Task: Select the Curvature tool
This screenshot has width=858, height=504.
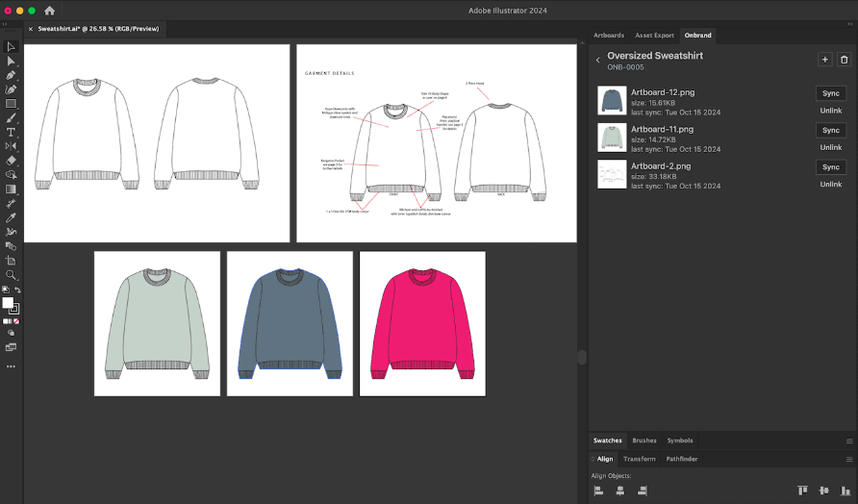Action: 11,89
